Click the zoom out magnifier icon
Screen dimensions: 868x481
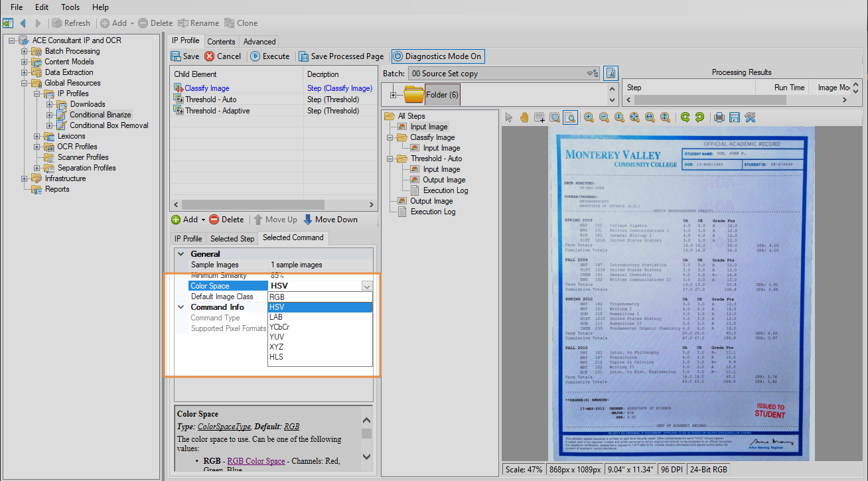[604, 117]
